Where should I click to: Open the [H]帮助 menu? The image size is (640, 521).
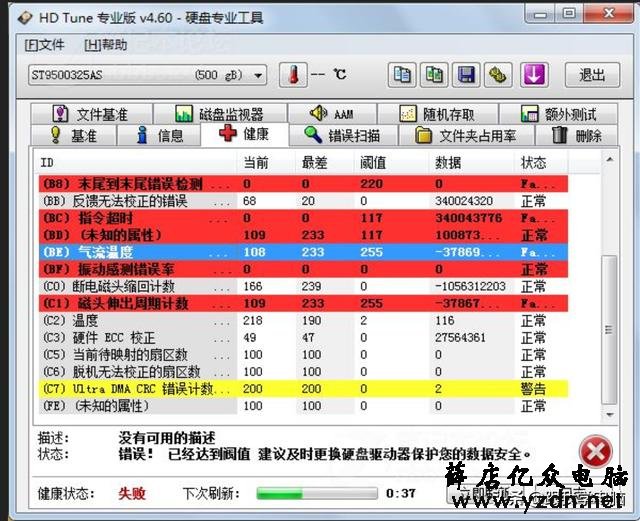(106, 45)
